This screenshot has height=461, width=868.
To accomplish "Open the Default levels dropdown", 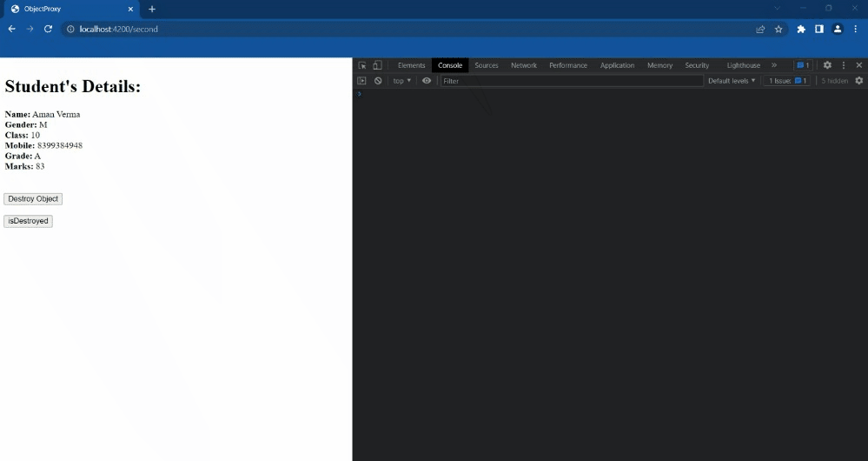I will click(732, 81).
